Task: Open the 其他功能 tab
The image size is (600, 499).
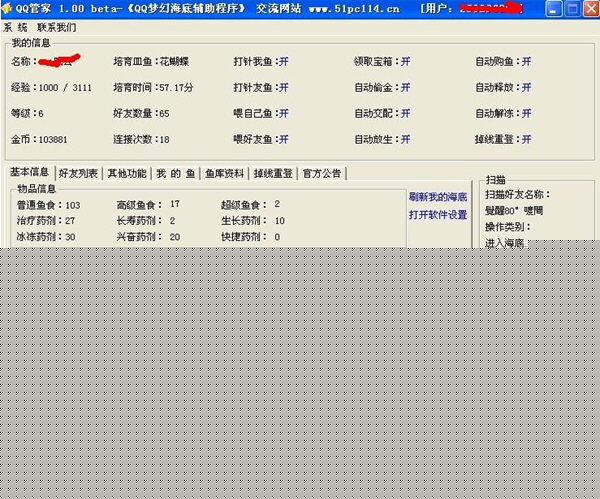Action: coord(127,173)
